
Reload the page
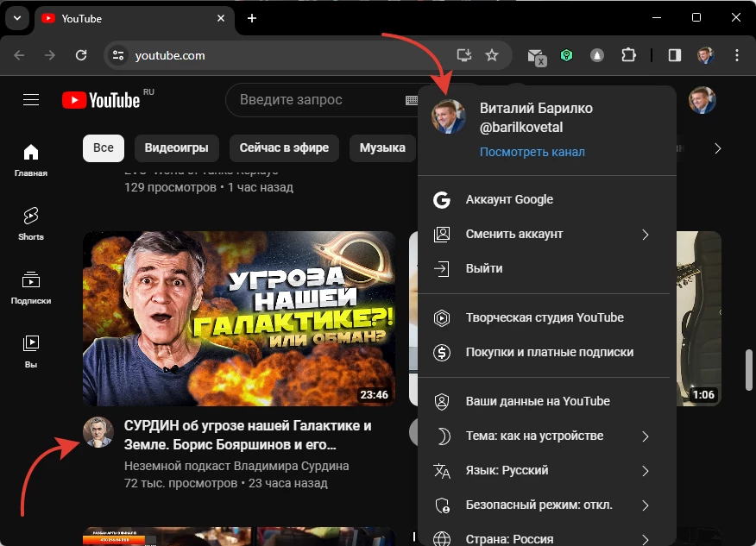81,55
